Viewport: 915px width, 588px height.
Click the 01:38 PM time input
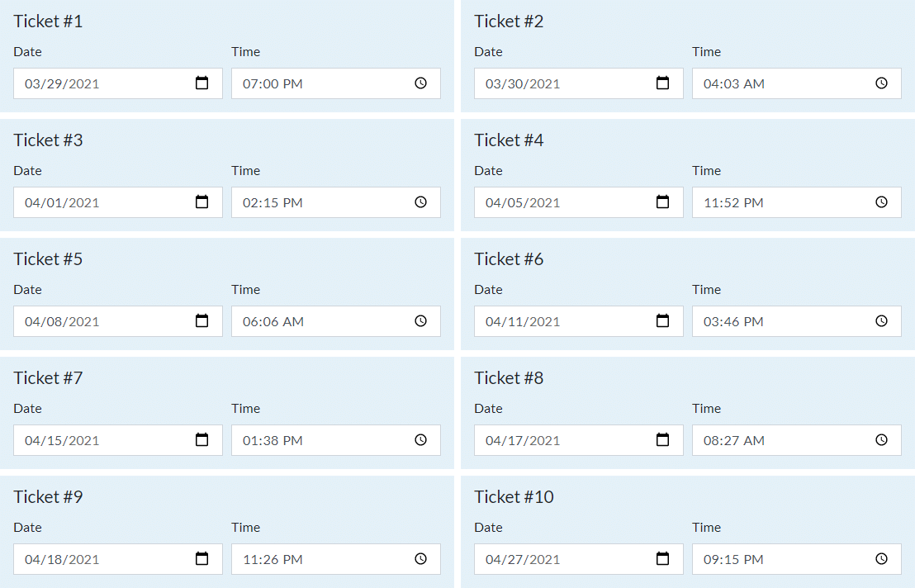pyautogui.click(x=336, y=440)
